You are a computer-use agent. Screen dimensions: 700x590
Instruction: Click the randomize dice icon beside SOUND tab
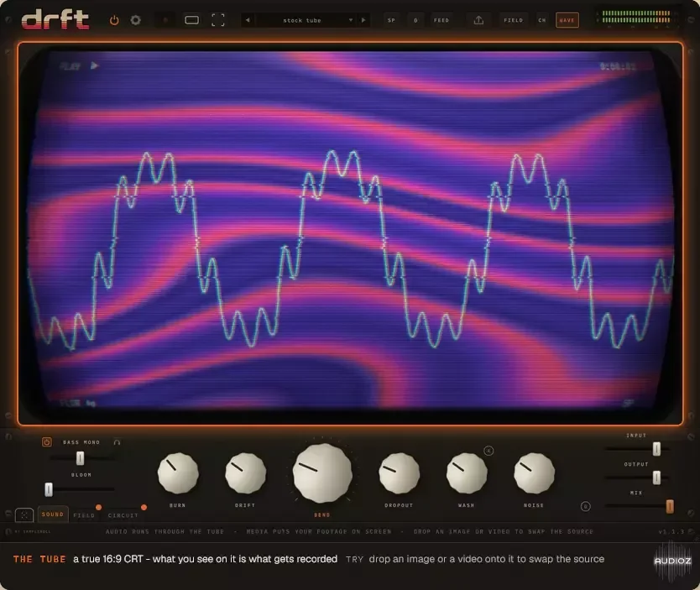[24, 515]
